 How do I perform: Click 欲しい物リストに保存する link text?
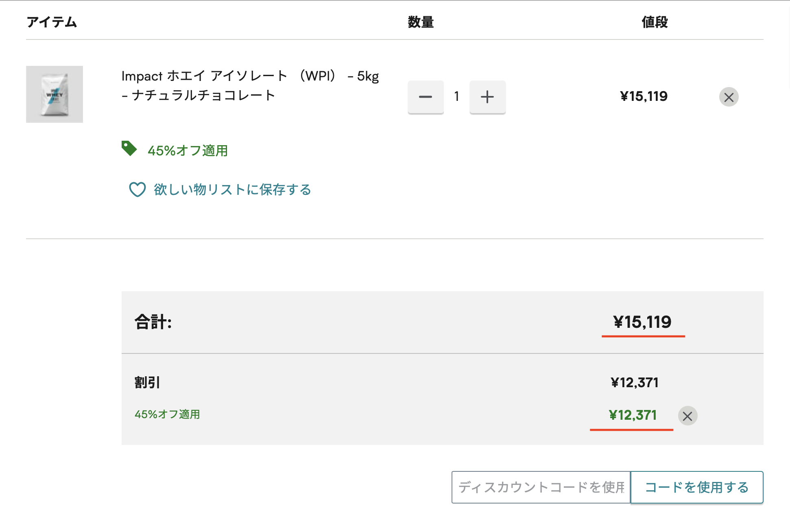233,190
